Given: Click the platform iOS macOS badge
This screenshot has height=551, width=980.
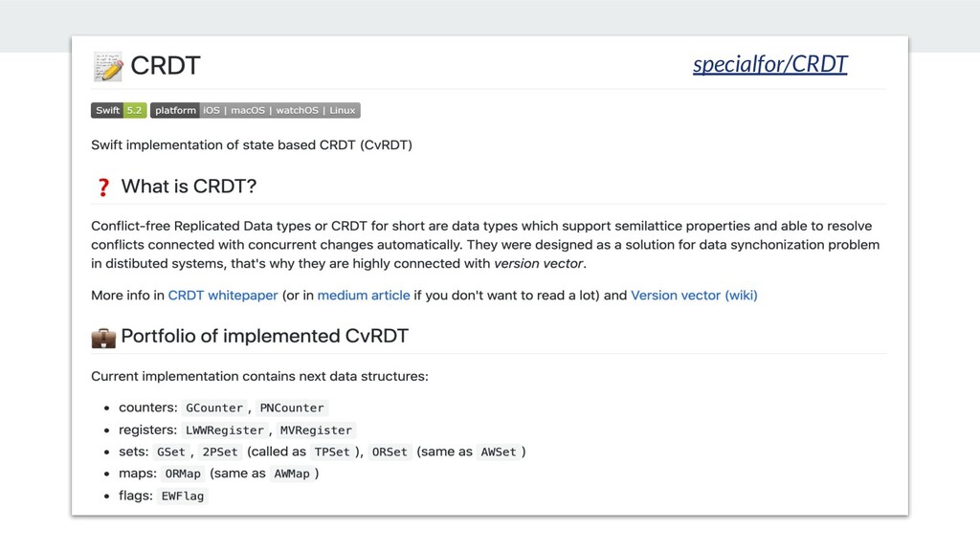Looking at the screenshot, I should [255, 111].
